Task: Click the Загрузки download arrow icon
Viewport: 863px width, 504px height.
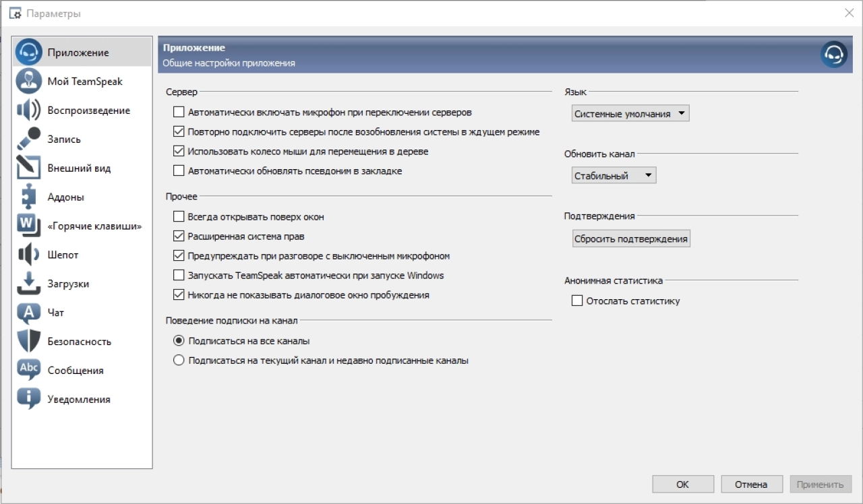Action: 29,284
